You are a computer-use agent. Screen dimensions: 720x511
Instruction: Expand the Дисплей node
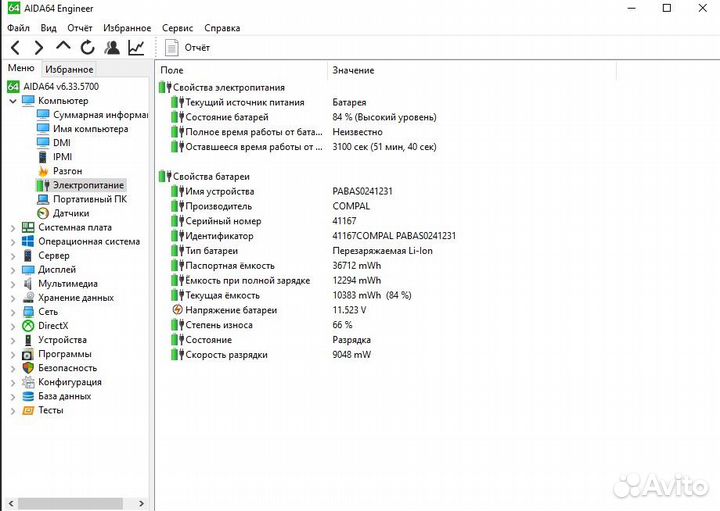[13, 270]
